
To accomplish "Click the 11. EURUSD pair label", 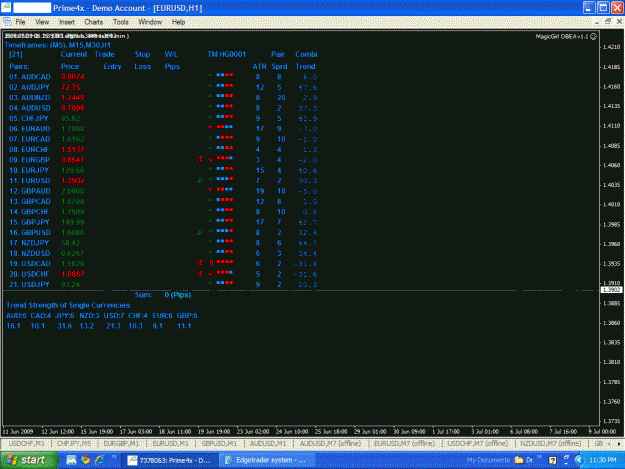I will (x=30, y=181).
